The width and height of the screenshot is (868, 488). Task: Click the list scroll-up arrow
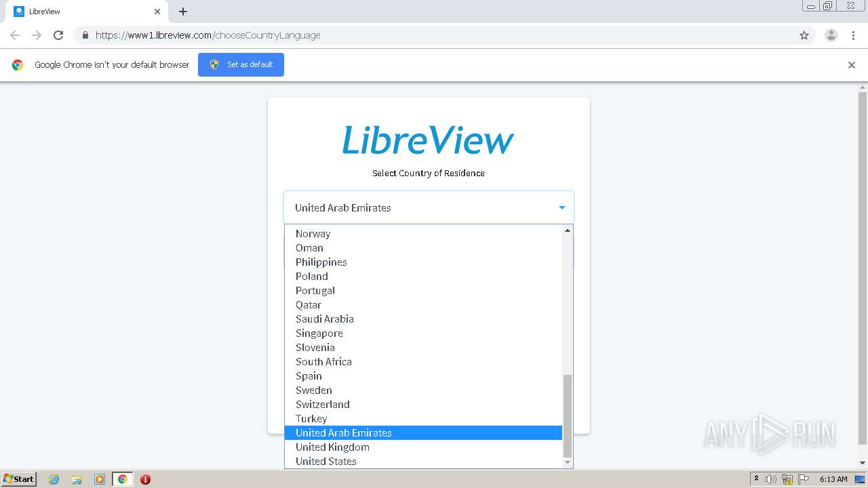(x=568, y=230)
